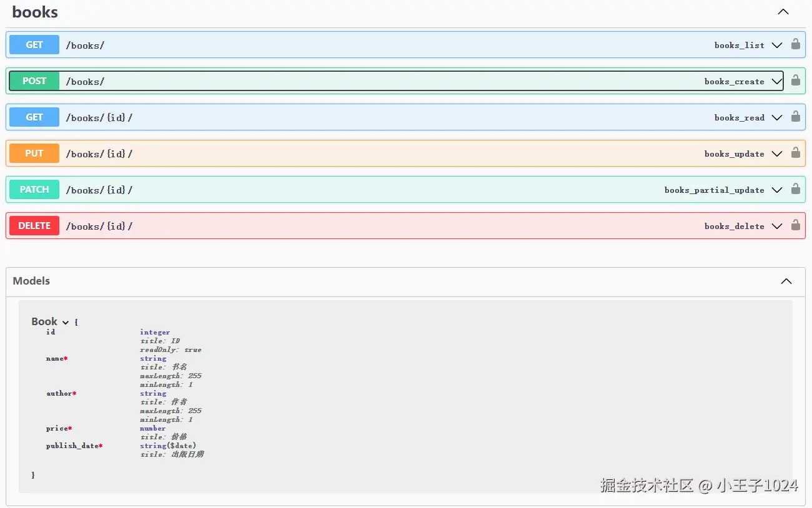Click the books_read operation id text
Viewport: 812px width, 508px height.
tap(740, 118)
